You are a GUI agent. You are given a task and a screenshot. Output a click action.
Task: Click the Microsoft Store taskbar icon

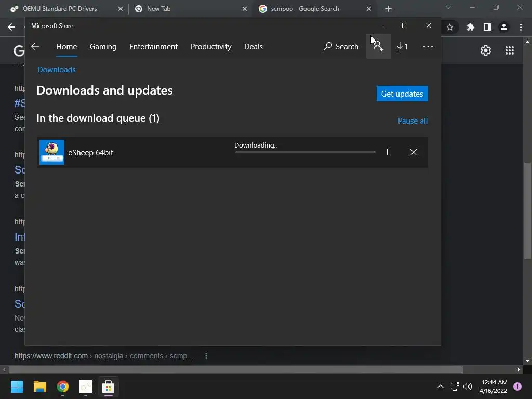coord(108,387)
